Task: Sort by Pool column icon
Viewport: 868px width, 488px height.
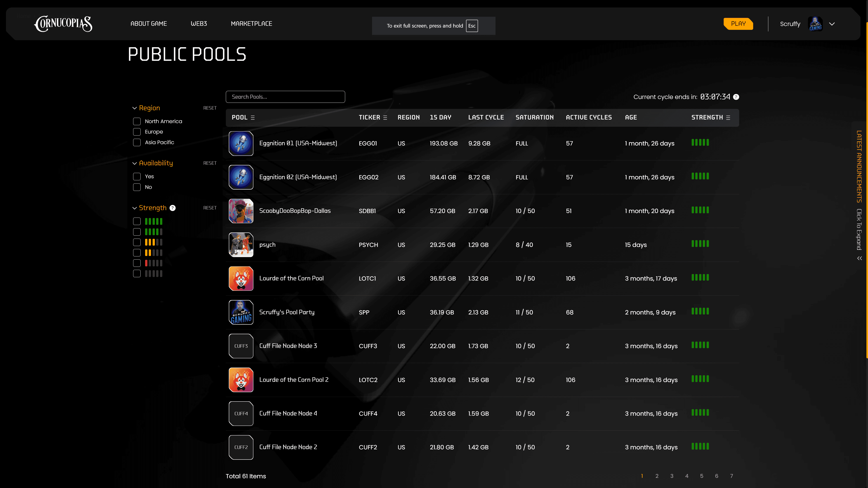Action: click(x=253, y=117)
